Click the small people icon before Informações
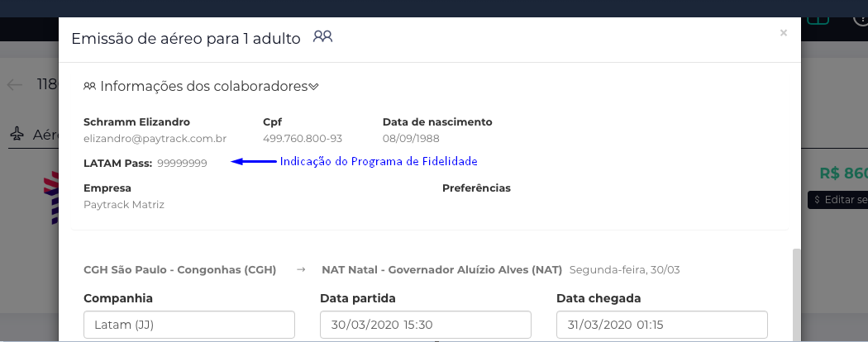Viewport: 868px width, 342px height. pos(89,86)
